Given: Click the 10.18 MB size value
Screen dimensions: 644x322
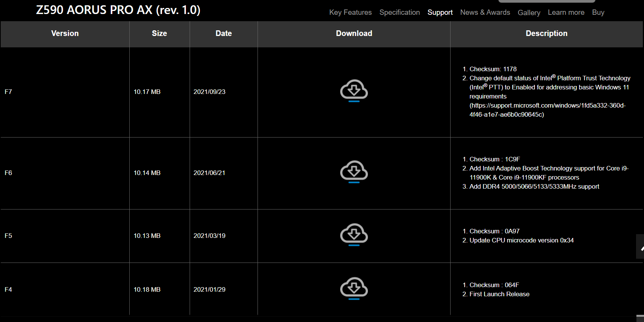Looking at the screenshot, I should point(147,289).
